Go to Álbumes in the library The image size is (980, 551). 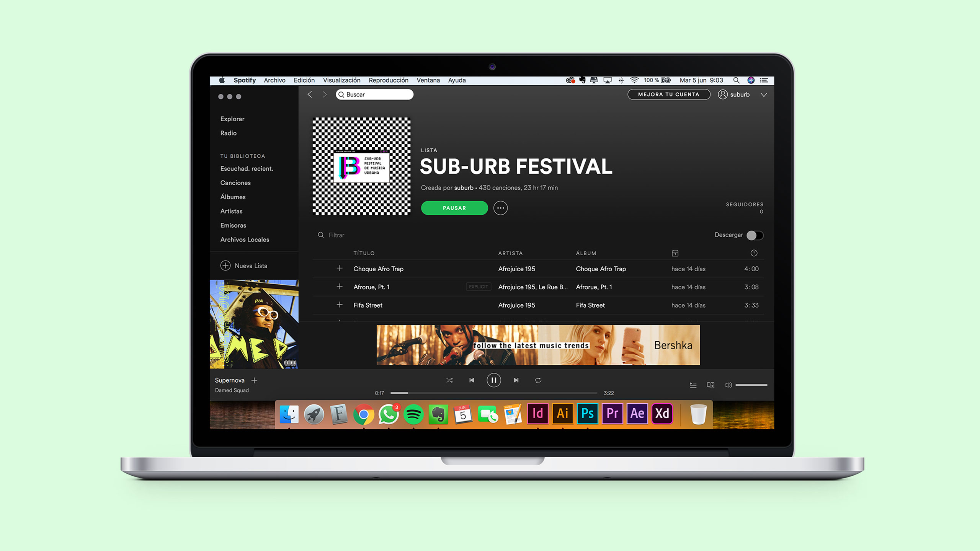pos(233,197)
